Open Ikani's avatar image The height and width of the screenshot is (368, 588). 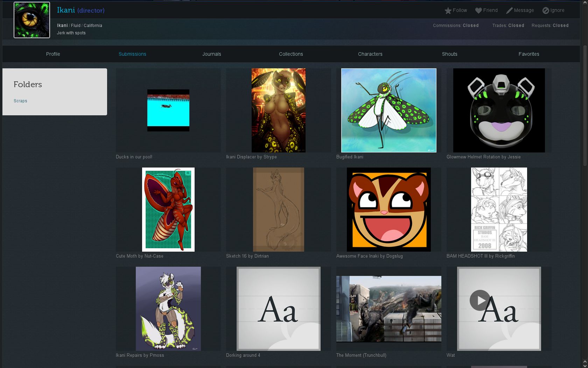pos(31,20)
